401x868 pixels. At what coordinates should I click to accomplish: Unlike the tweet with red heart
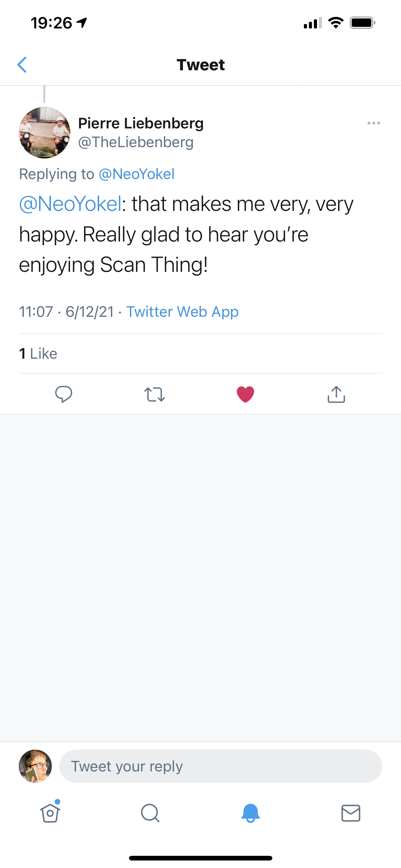245,394
